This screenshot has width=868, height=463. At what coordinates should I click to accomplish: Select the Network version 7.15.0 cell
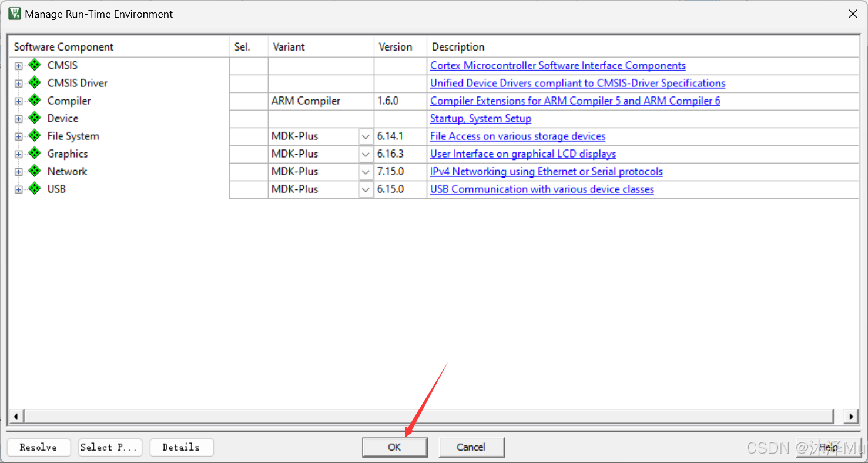(400, 171)
